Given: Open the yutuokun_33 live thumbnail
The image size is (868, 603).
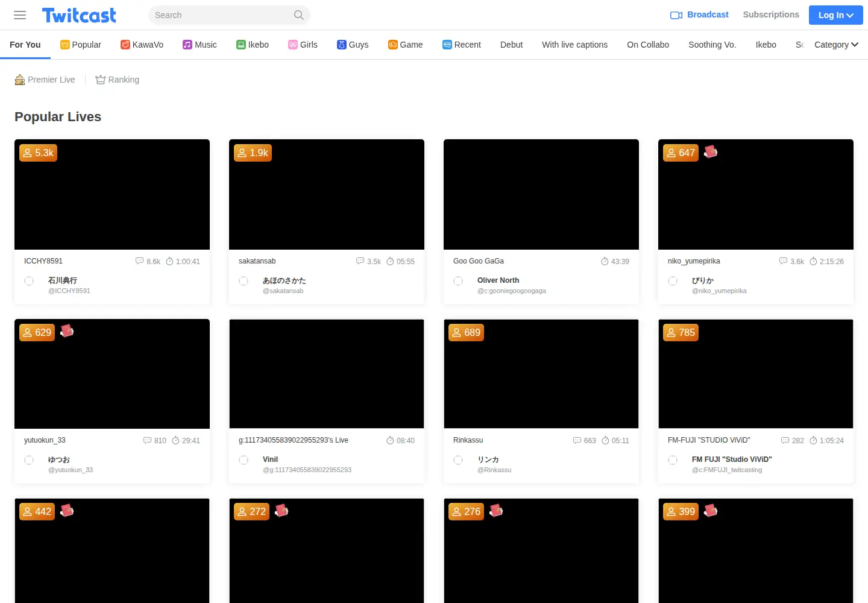Looking at the screenshot, I should (112, 374).
